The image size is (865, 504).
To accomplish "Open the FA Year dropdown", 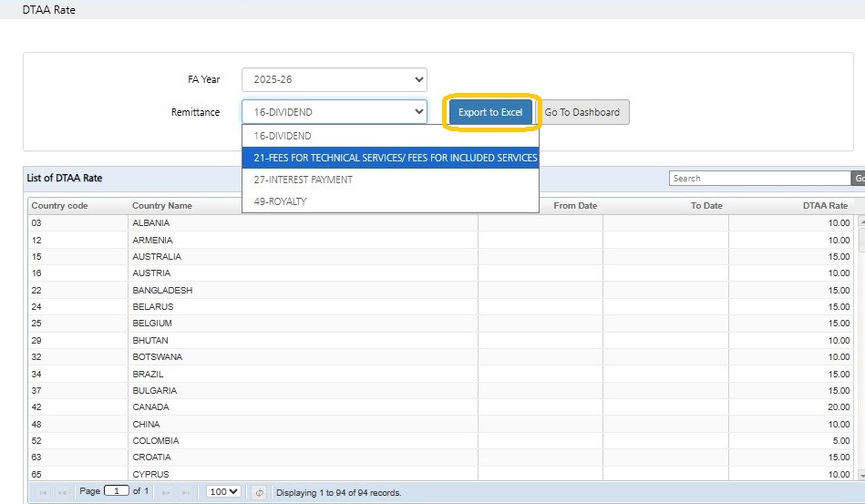I will [334, 79].
